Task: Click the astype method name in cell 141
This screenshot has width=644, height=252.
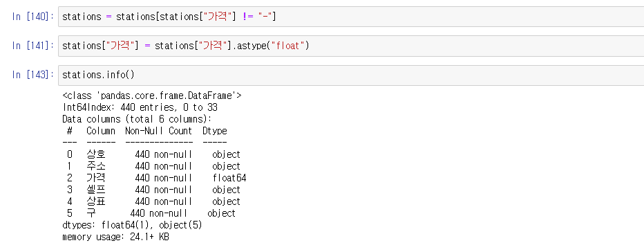Action: [x=252, y=46]
